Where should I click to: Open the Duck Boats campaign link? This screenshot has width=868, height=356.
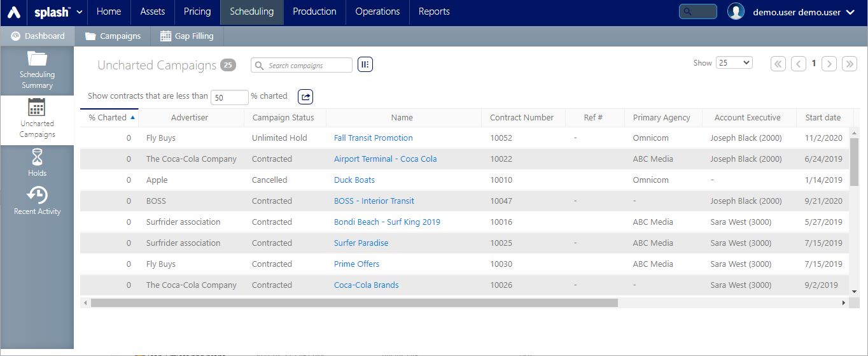tap(354, 180)
